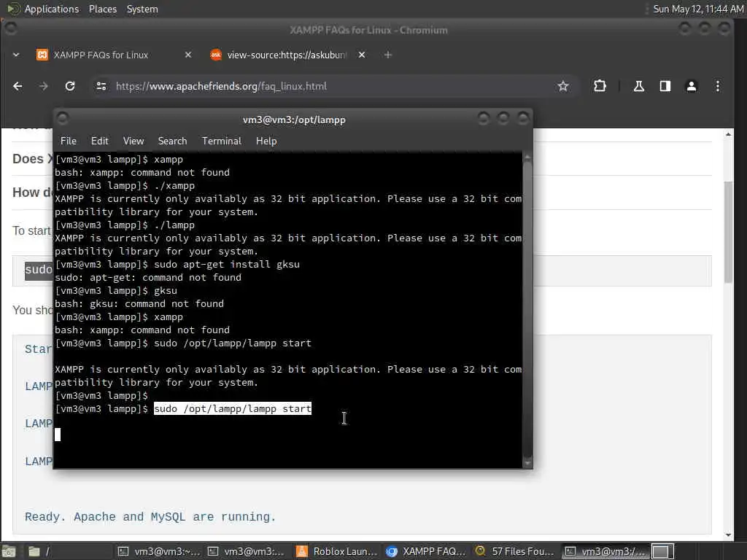Click the browser page scrollbar thumb
Image resolution: width=747 pixels, height=560 pixels.
tap(728, 232)
